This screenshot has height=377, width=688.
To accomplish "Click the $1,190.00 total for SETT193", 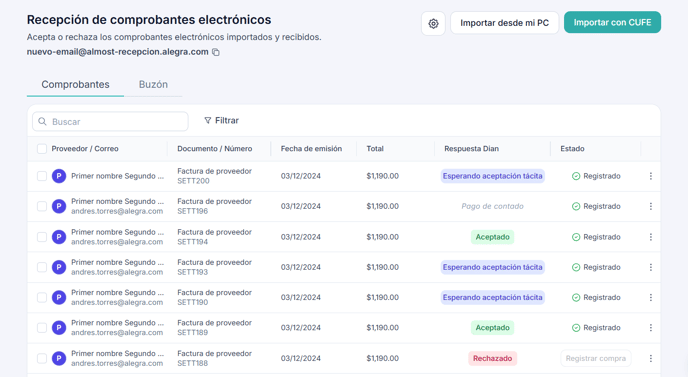I will (x=383, y=267).
